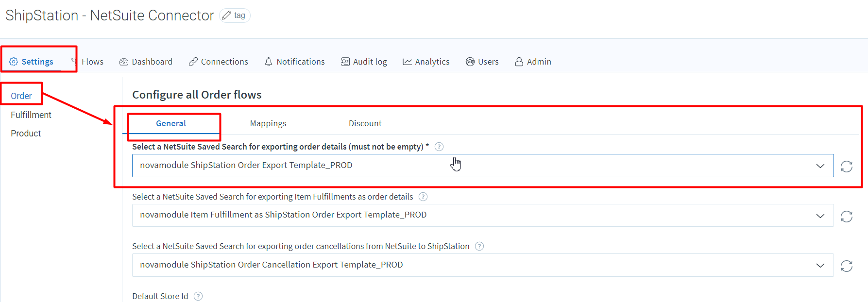
Task: Open help for the order cancellations saved search
Action: tap(479, 246)
